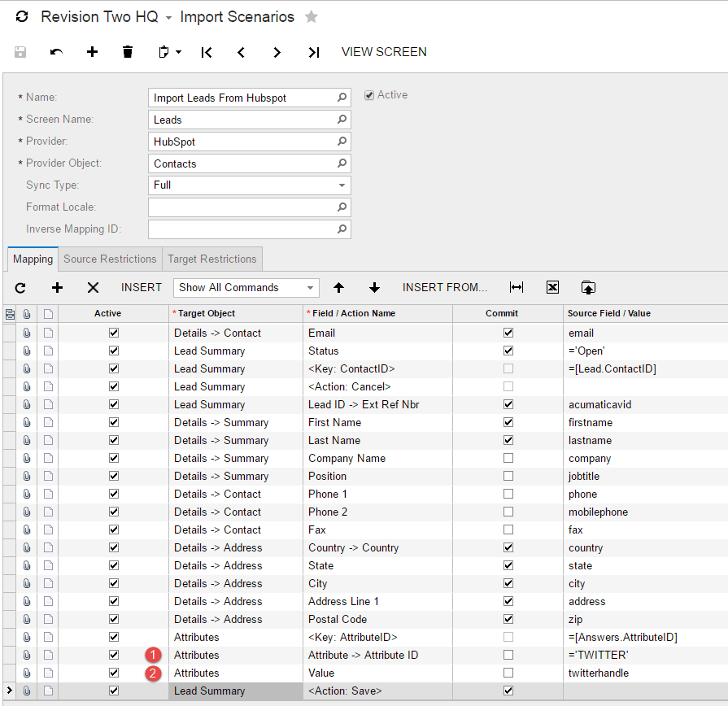Click the VIEW SCREEN button
This screenshot has height=706, width=728.
tap(384, 51)
